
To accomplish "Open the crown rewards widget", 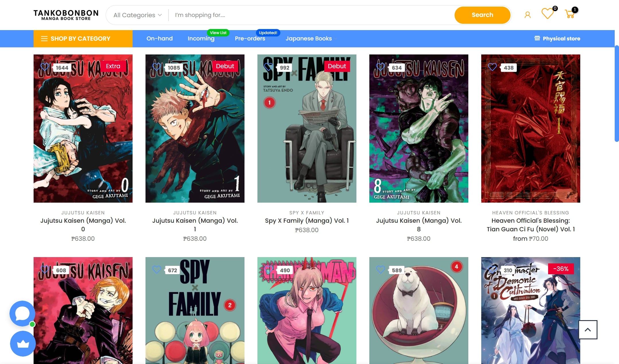I will click(x=23, y=344).
